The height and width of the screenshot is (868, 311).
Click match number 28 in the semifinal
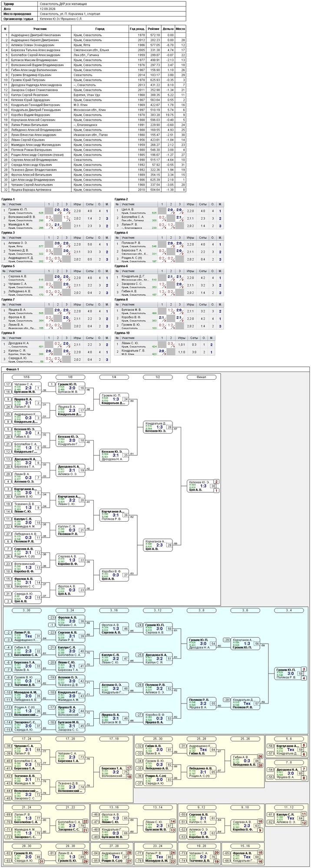(169, 427)
